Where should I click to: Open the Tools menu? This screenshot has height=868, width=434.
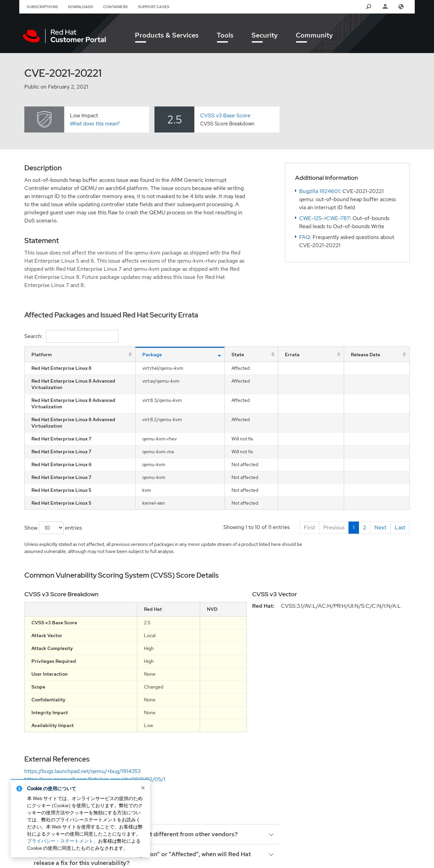[x=225, y=35]
